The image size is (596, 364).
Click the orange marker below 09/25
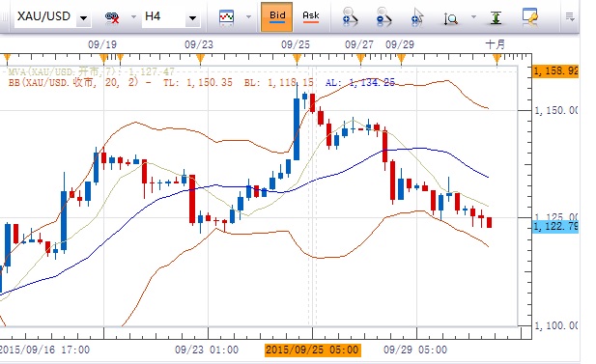click(298, 59)
